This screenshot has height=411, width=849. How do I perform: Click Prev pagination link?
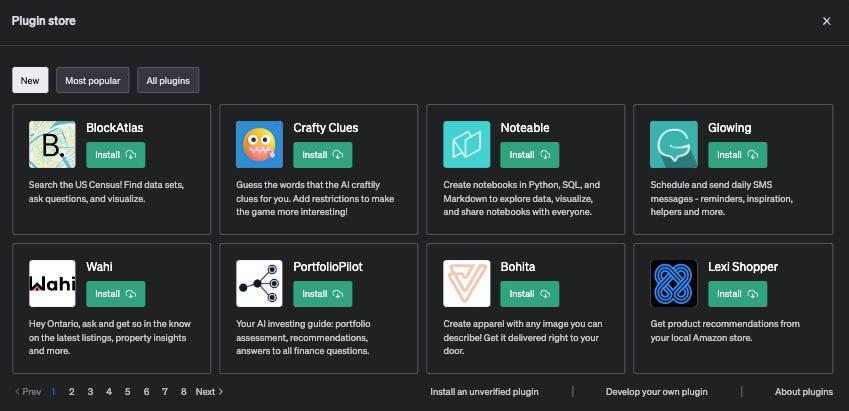click(x=28, y=392)
